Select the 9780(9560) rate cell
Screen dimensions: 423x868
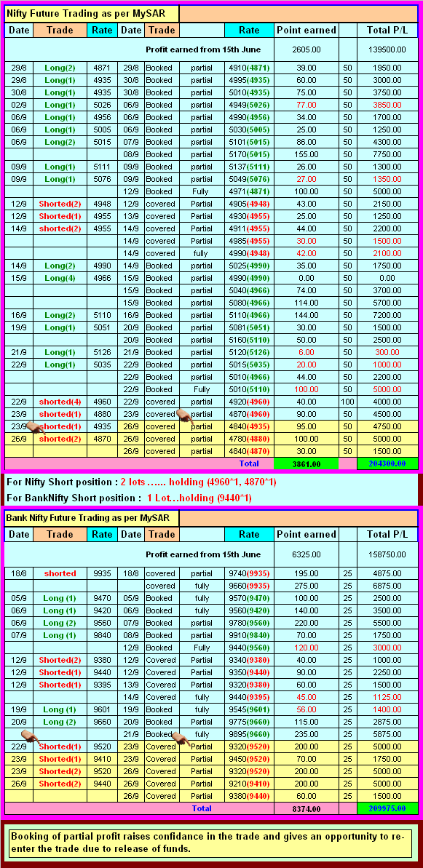pos(249,623)
